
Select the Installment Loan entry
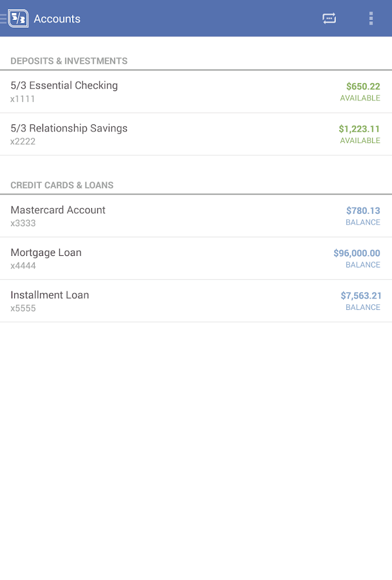pyautogui.click(x=50, y=295)
